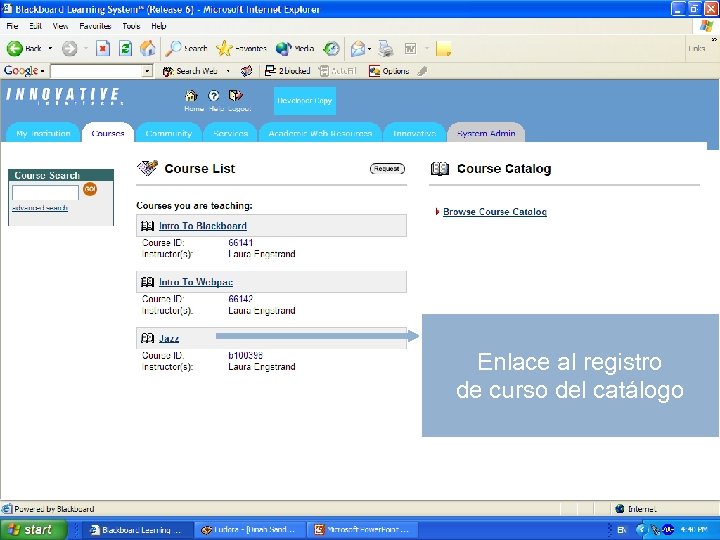Click book icon beside Intro To Webpac
720x540 pixels.
coord(147,281)
